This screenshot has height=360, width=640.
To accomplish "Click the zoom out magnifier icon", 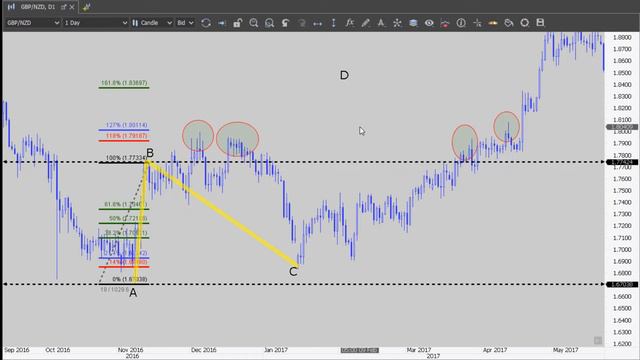I will (x=269, y=23).
